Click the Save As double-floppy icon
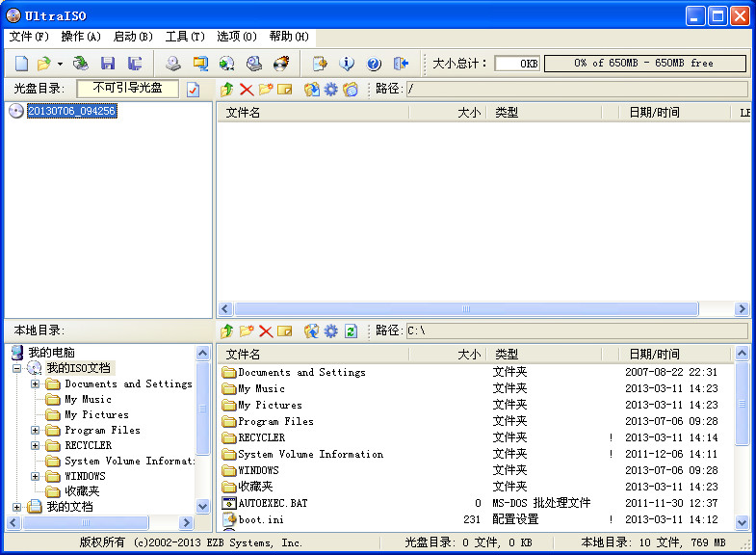Image resolution: width=756 pixels, height=555 pixels. click(135, 64)
